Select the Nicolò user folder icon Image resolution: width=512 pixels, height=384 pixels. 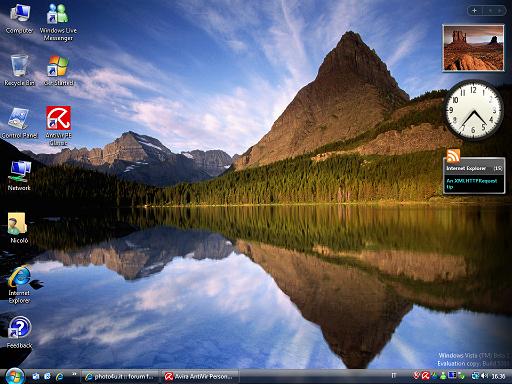(19, 228)
